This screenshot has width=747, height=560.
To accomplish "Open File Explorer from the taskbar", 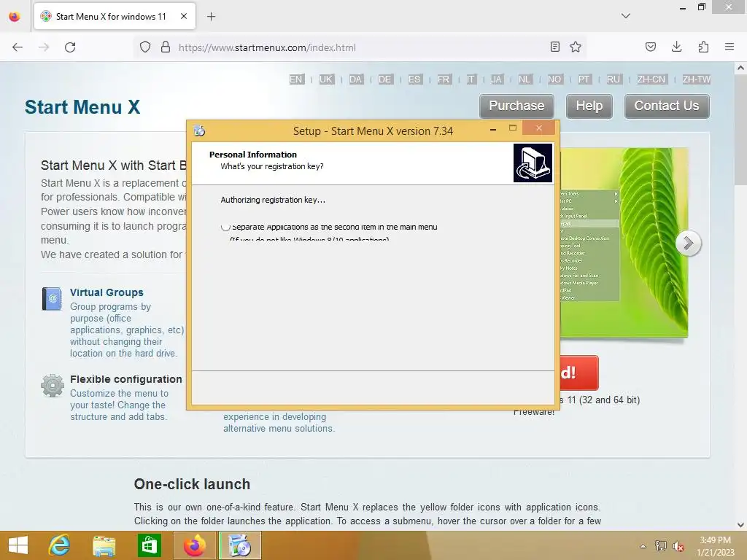I will coord(104,545).
